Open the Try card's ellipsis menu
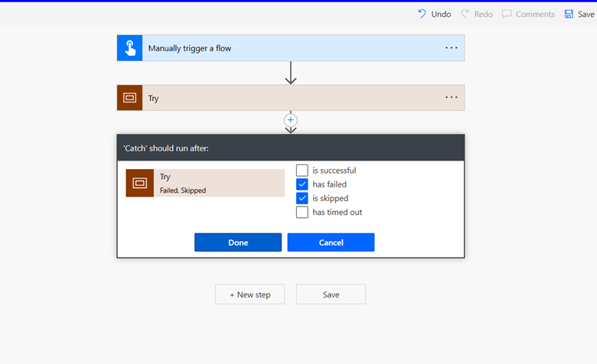Image resolution: width=597 pixels, height=364 pixels. point(452,98)
